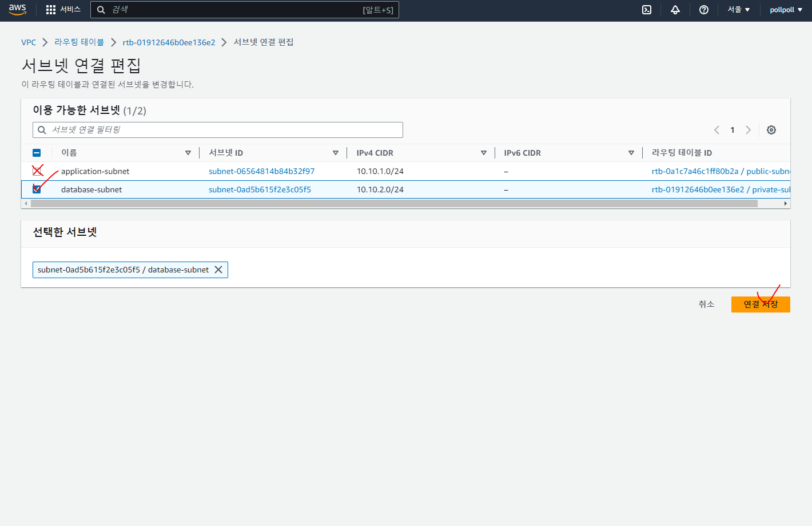Go to next page of subnets
The image size is (812, 526).
748,130
